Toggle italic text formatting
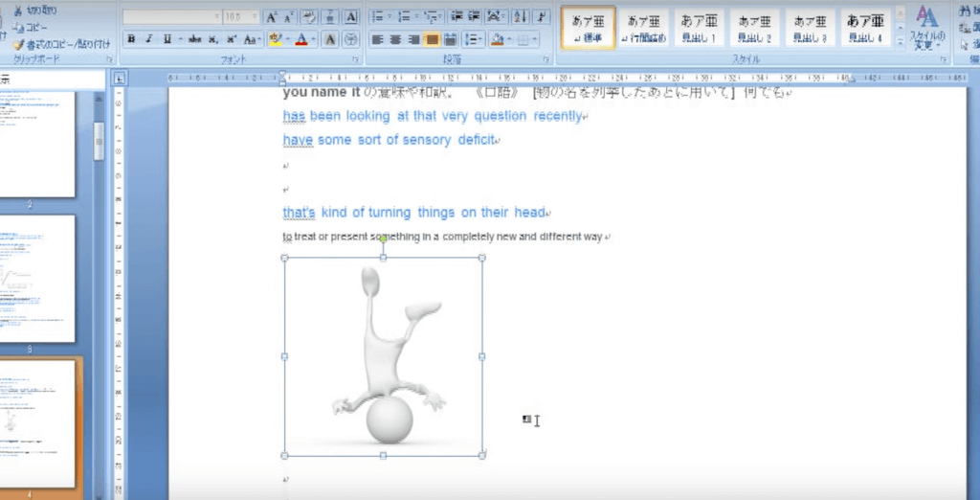 (148, 39)
